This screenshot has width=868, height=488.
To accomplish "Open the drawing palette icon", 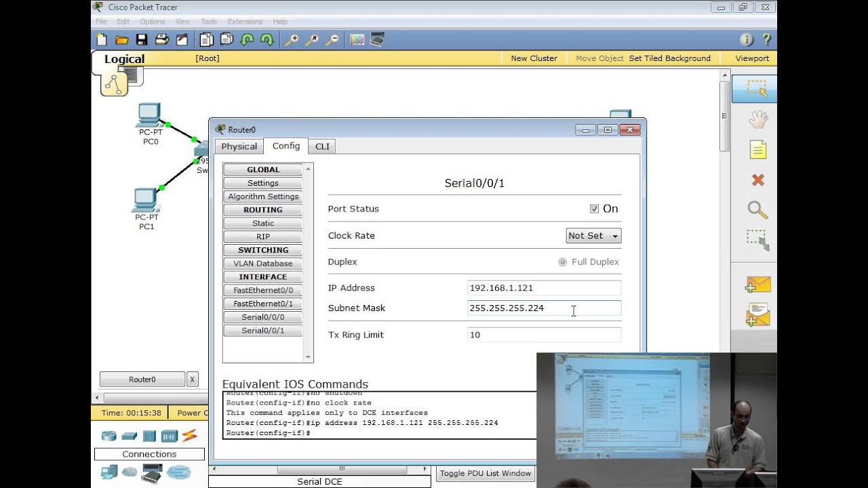I will [357, 40].
